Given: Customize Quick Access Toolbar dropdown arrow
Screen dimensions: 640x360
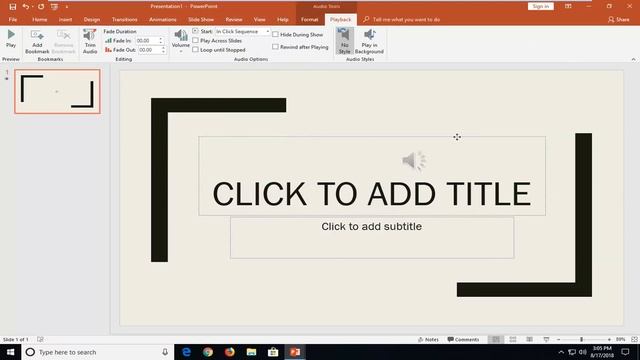Looking at the screenshot, I should point(67,7).
